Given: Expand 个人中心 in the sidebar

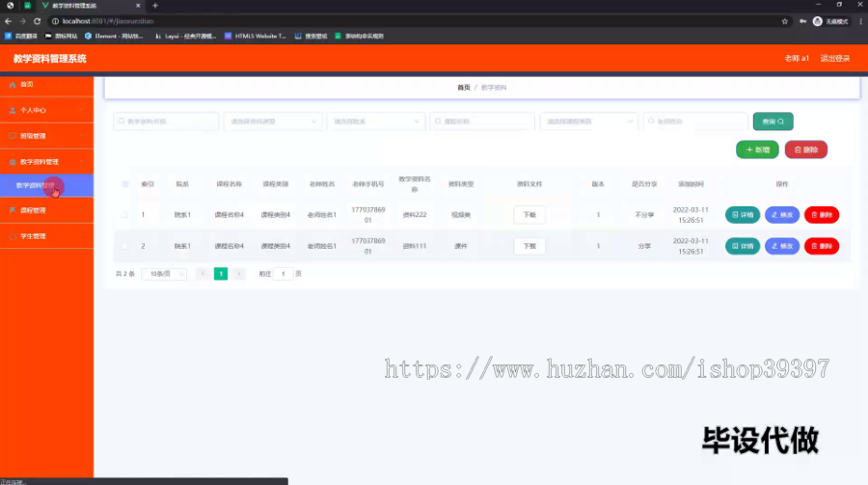Looking at the screenshot, I should [x=46, y=110].
